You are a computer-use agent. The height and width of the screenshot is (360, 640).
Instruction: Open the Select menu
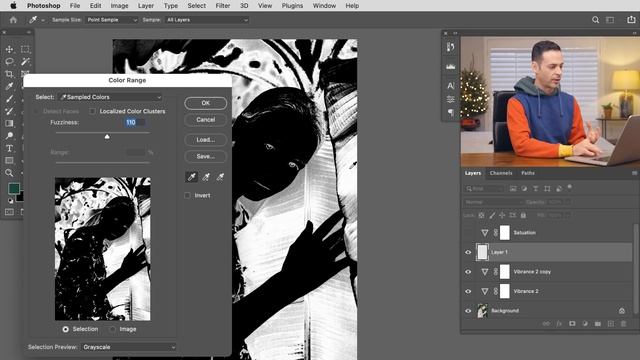(196, 6)
